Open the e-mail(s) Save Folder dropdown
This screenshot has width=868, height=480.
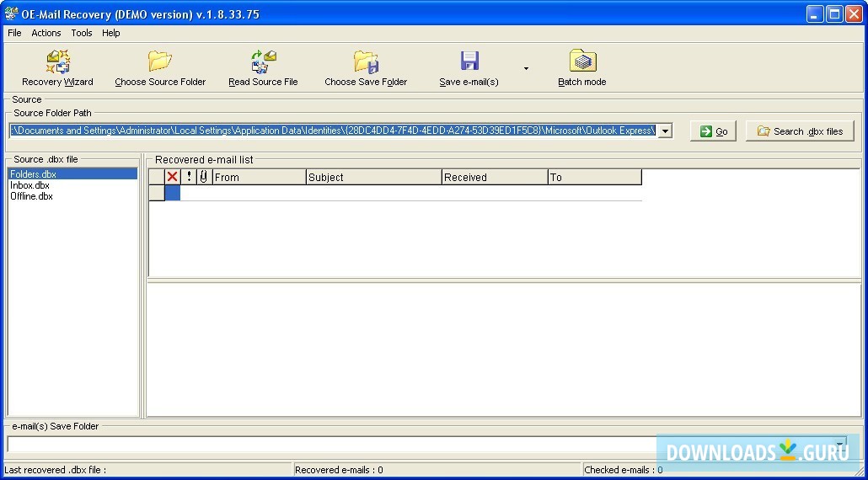point(840,444)
